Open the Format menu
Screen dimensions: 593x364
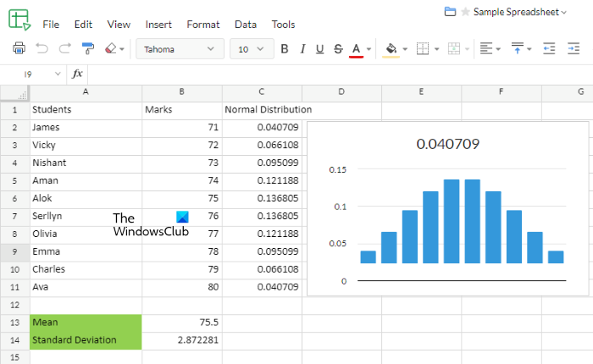203,25
